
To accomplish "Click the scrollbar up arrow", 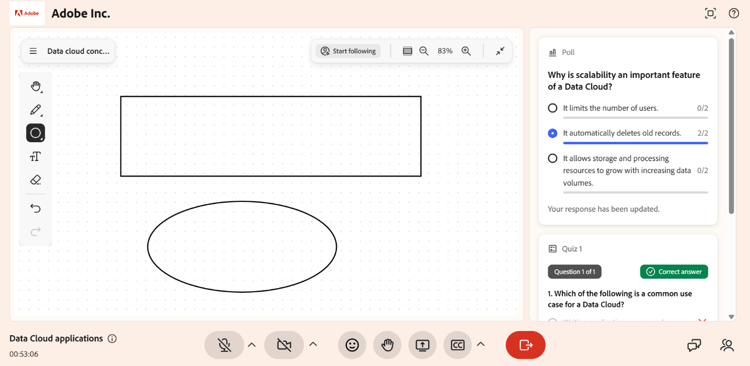I will coord(731,32).
